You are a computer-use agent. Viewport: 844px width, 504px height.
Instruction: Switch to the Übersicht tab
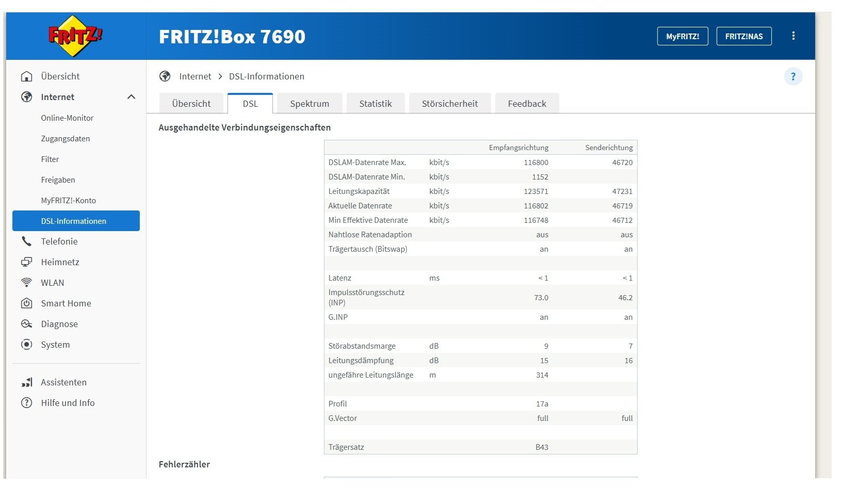point(191,103)
